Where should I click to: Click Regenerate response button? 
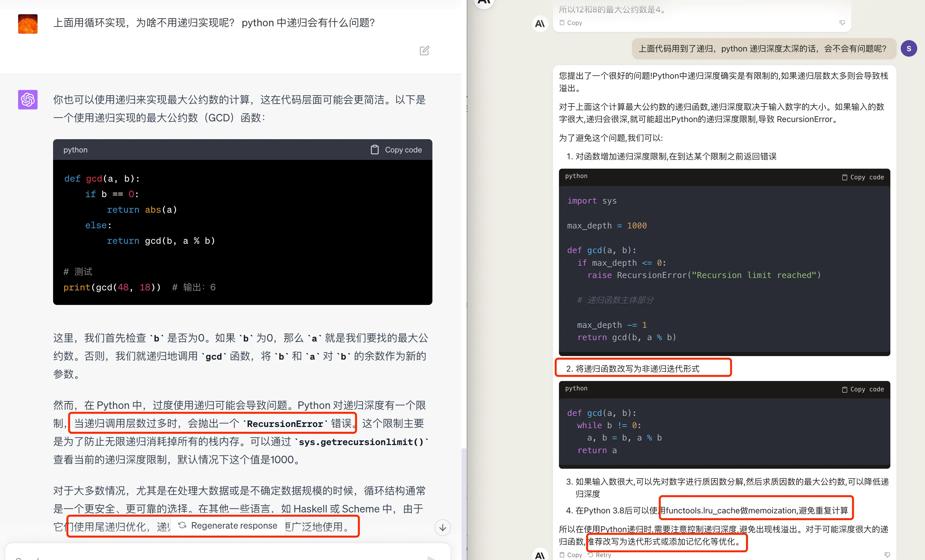(x=228, y=525)
